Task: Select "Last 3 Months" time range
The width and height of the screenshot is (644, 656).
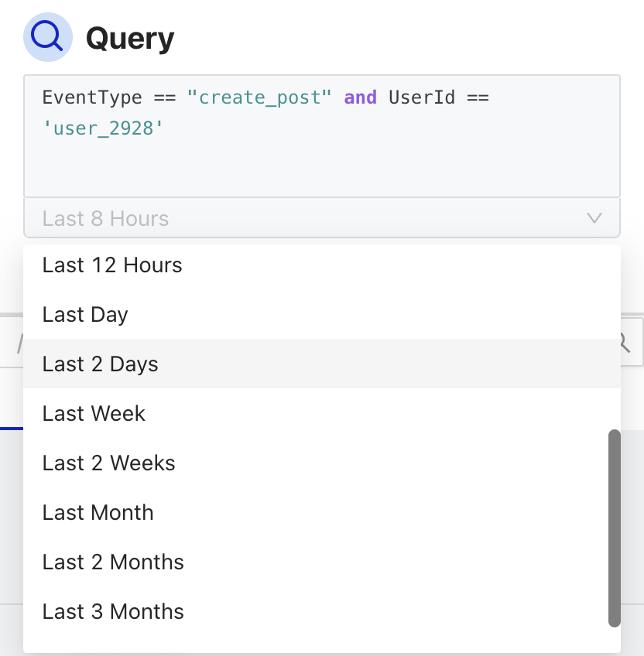Action: (x=113, y=612)
